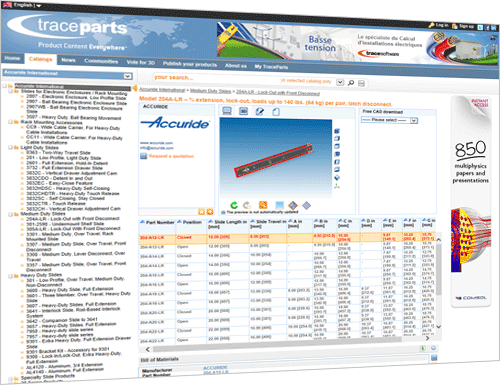
Task: Open the Free CAD download format dropdown
Action: [389, 120]
